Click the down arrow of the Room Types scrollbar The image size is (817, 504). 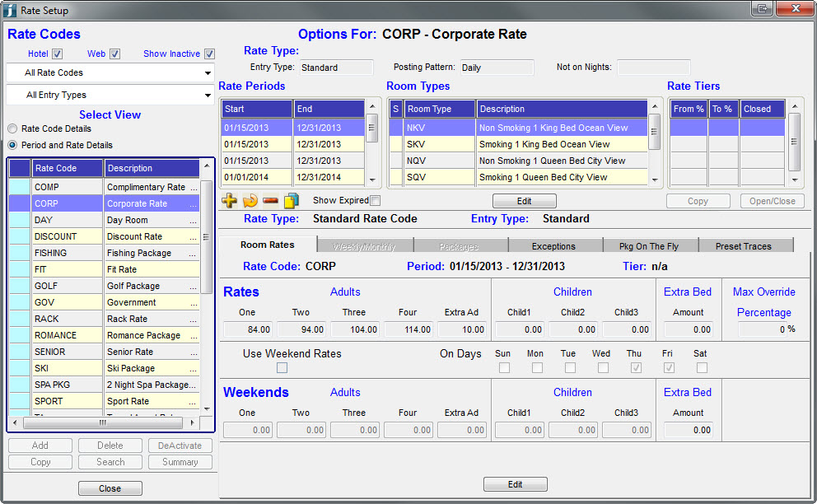[655, 180]
